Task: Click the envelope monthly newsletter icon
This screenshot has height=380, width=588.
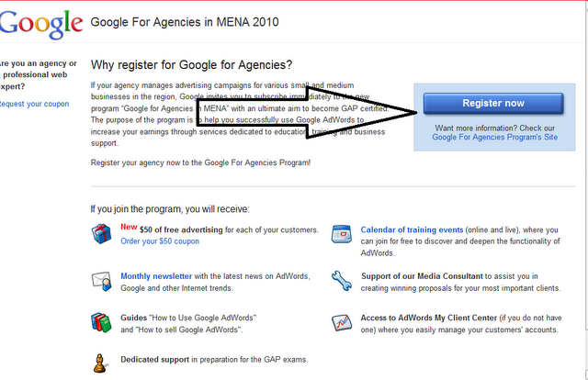Action: coord(101,281)
